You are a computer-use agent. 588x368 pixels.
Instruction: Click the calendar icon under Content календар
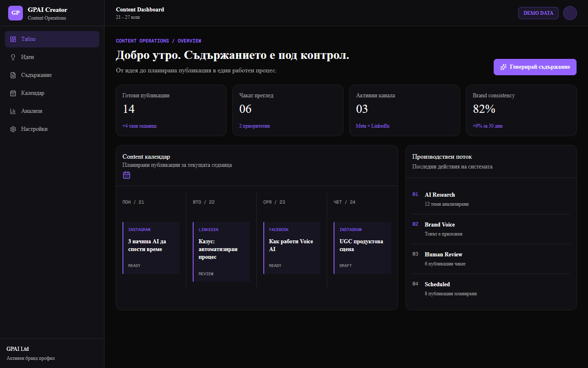[x=127, y=175]
